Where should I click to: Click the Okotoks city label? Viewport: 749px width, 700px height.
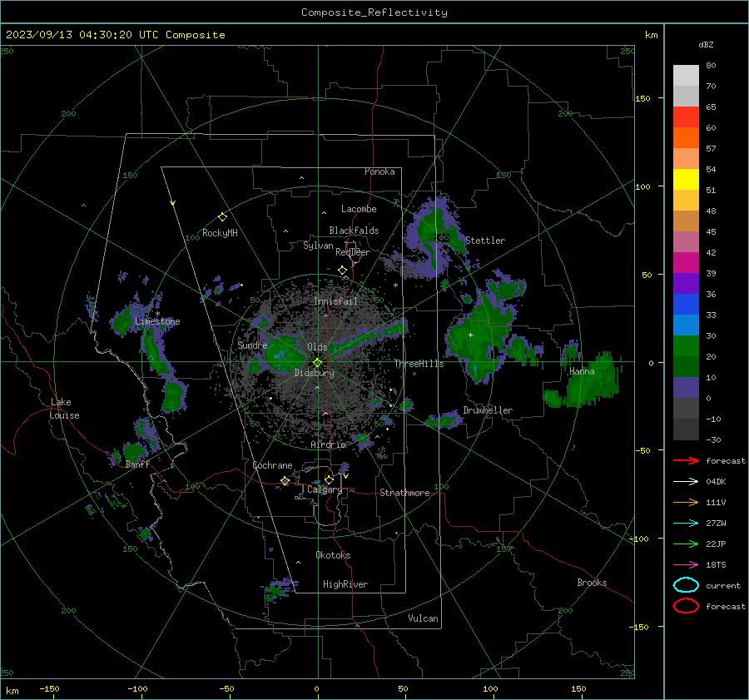pyautogui.click(x=333, y=555)
